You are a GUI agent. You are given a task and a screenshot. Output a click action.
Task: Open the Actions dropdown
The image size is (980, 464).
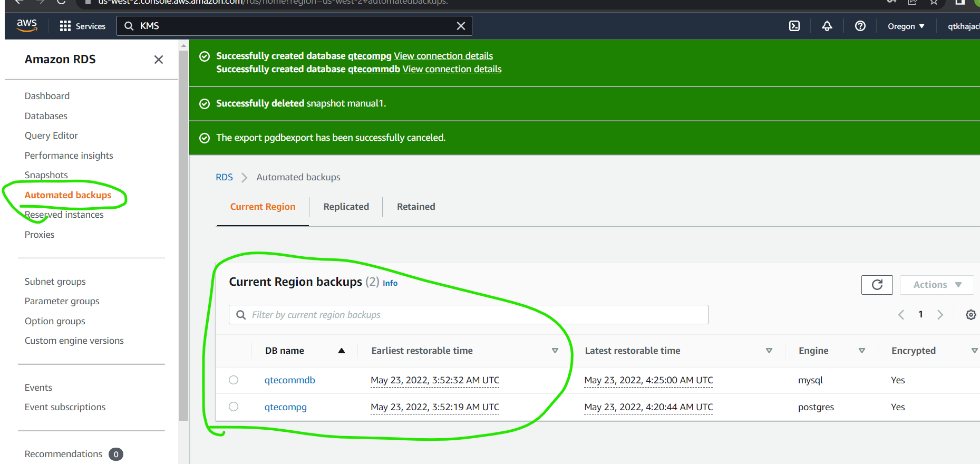click(x=937, y=285)
